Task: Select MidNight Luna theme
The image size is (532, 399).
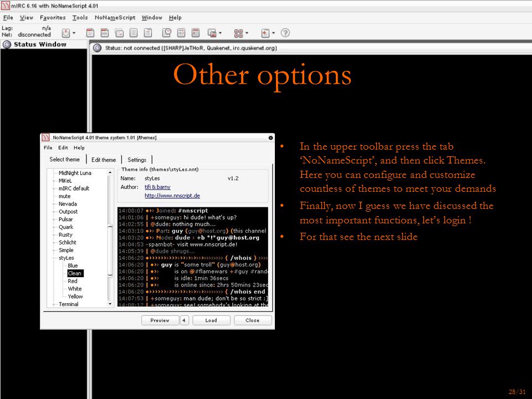Action: pyautogui.click(x=75, y=173)
